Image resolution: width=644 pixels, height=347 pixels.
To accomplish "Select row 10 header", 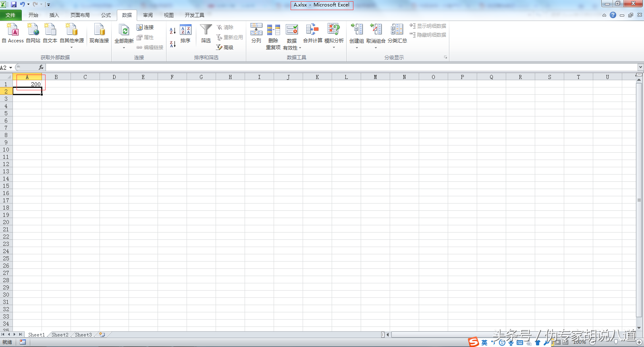I will 6,150.
